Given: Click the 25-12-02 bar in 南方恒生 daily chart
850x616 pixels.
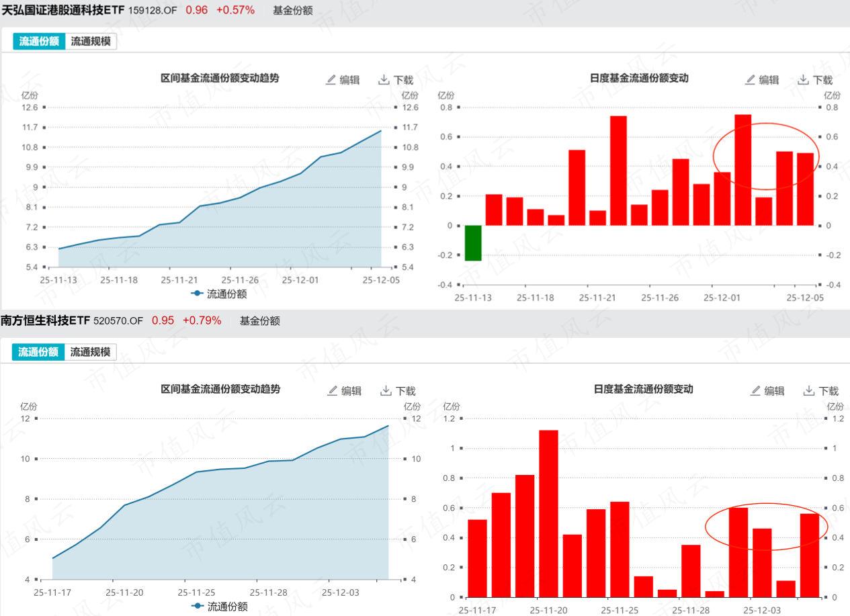Looking at the screenshot, I should tap(738, 552).
